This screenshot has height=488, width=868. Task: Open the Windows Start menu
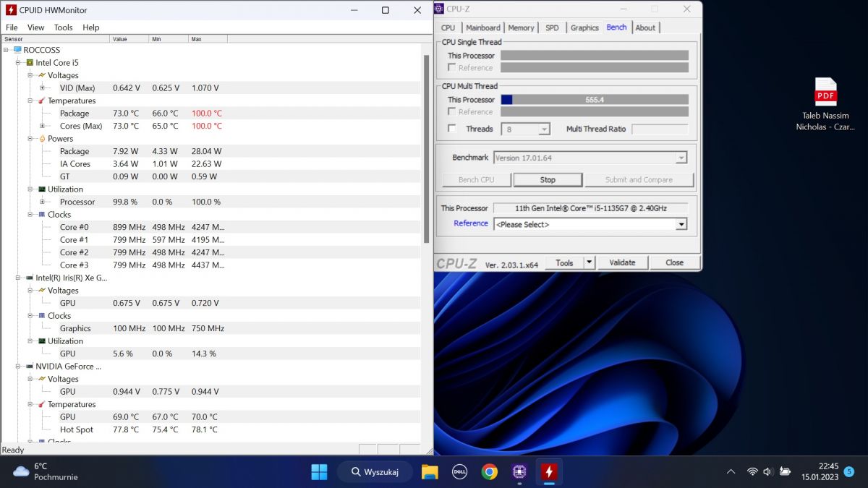click(x=319, y=472)
